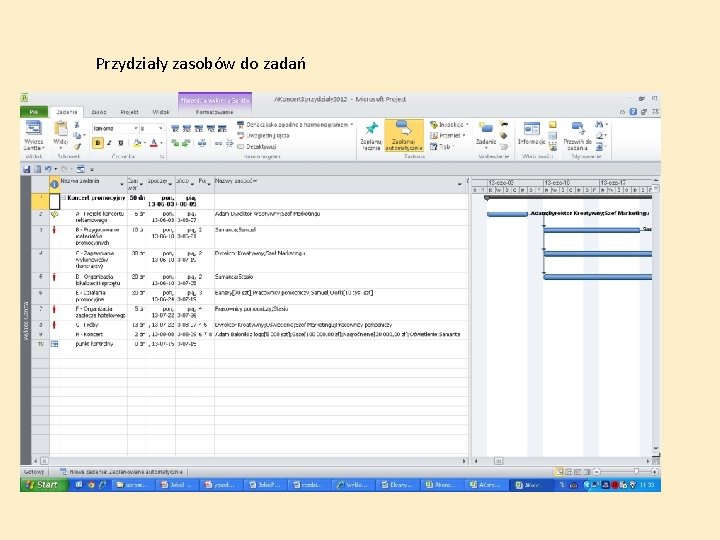This screenshot has width=720, height=540.
Task: Open the Inspekcja dropdown
Action: coord(449,124)
